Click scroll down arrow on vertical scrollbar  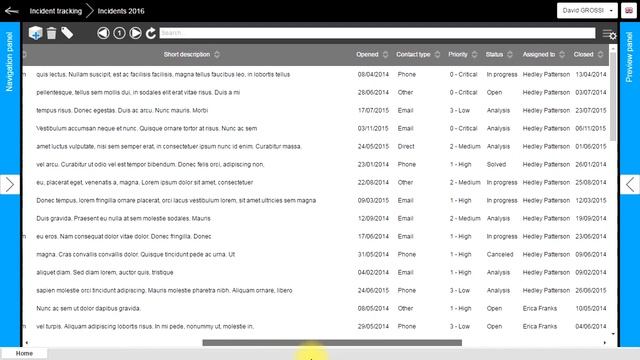tap(613, 334)
